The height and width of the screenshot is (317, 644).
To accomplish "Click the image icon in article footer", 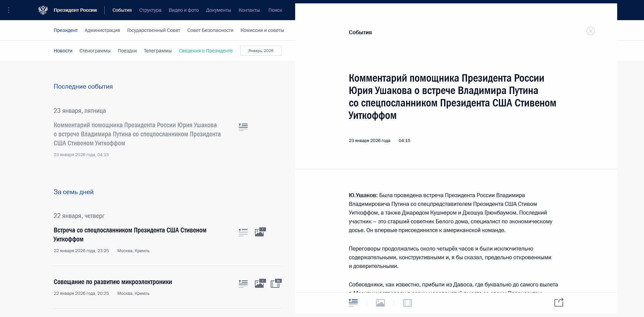I will tap(380, 303).
